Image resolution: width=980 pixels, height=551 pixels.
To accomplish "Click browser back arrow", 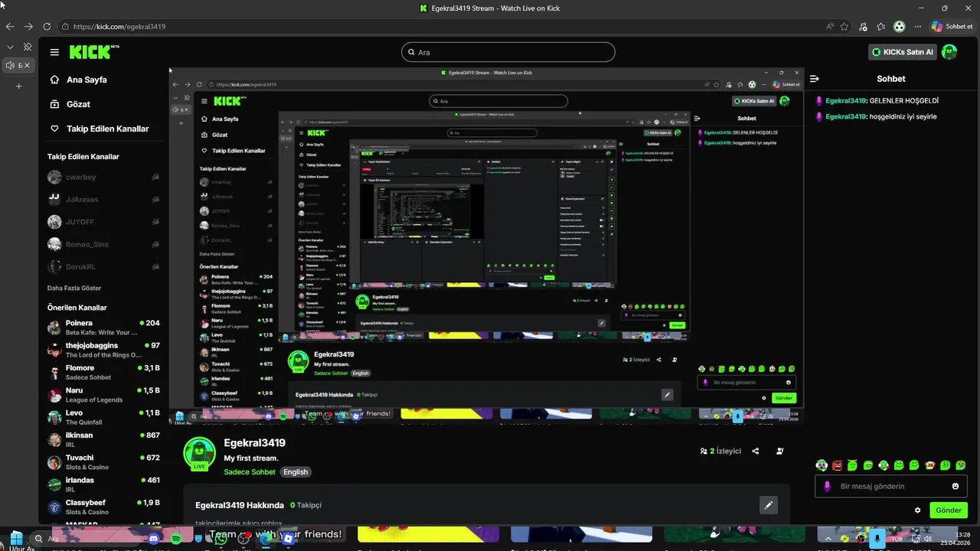I will coord(10,26).
